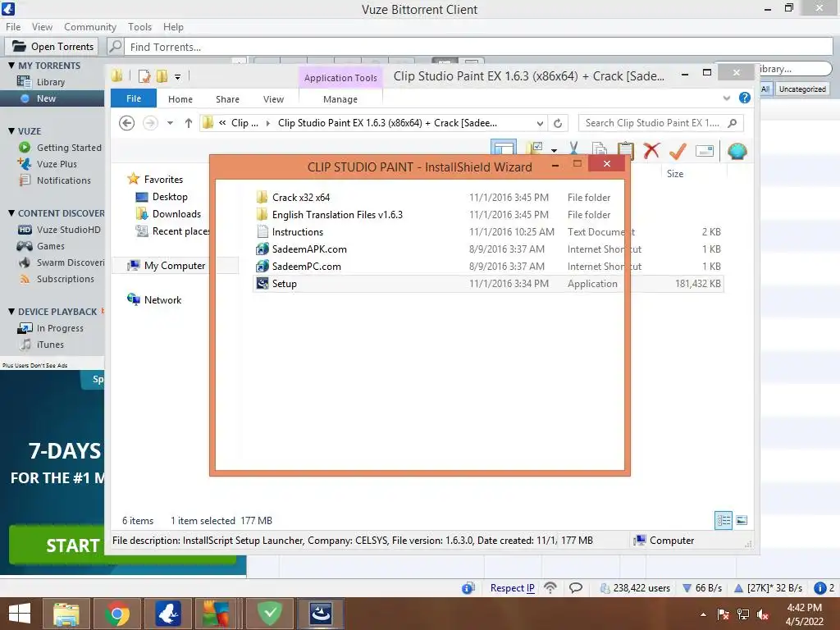This screenshot has height=630, width=840.
Task: Select New under My Torrents
Action: coord(52,98)
